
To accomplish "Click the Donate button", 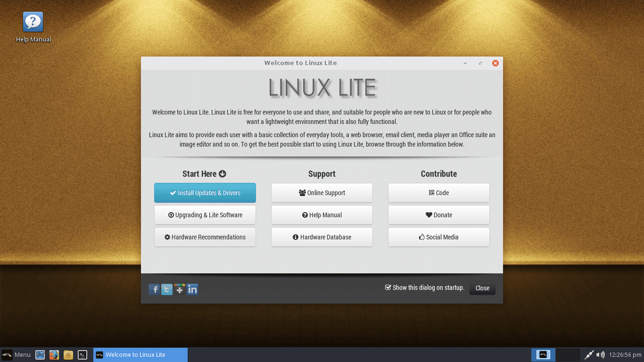I will [439, 215].
